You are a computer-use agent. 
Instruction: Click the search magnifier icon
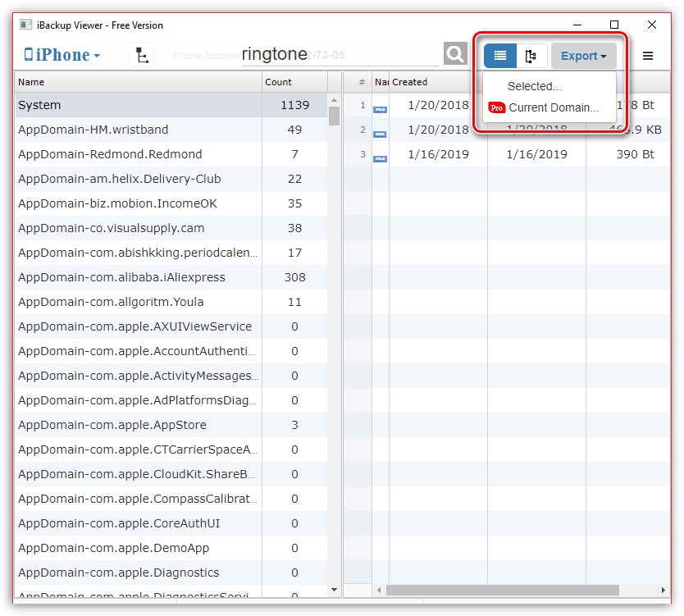(455, 53)
